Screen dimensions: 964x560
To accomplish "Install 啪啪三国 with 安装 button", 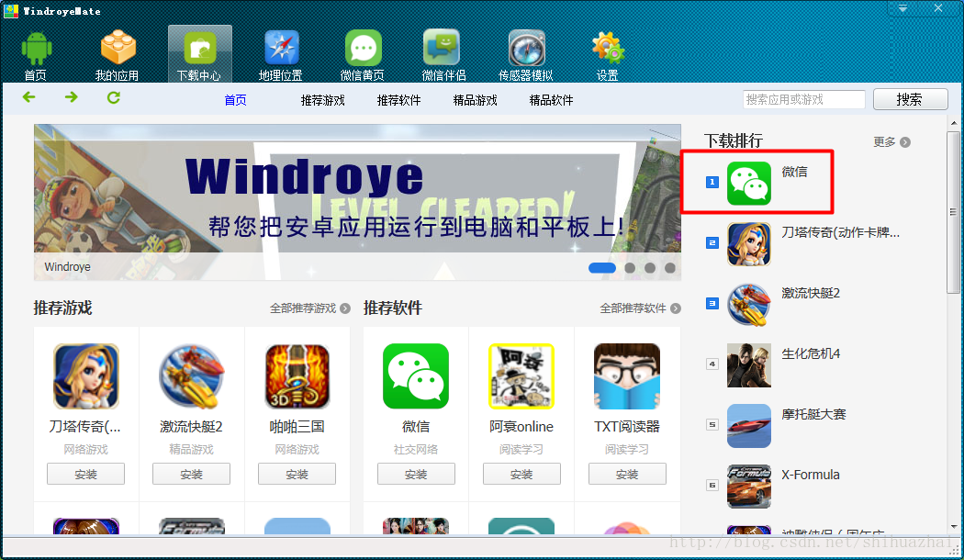I will pyautogui.click(x=297, y=474).
